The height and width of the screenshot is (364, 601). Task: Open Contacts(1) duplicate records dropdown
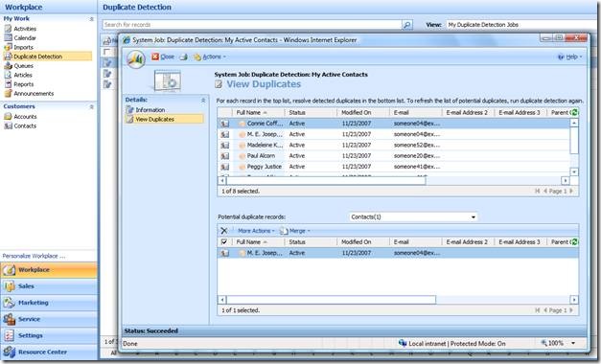click(413, 216)
